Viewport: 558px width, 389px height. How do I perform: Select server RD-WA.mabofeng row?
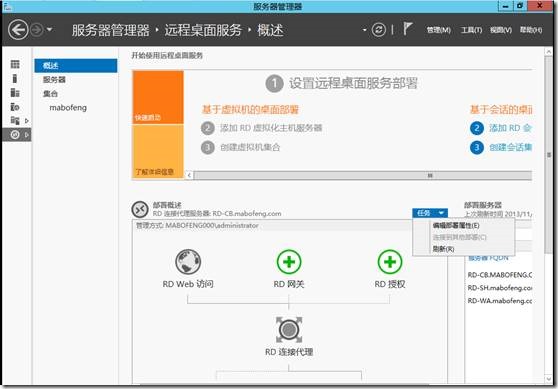[x=500, y=301]
